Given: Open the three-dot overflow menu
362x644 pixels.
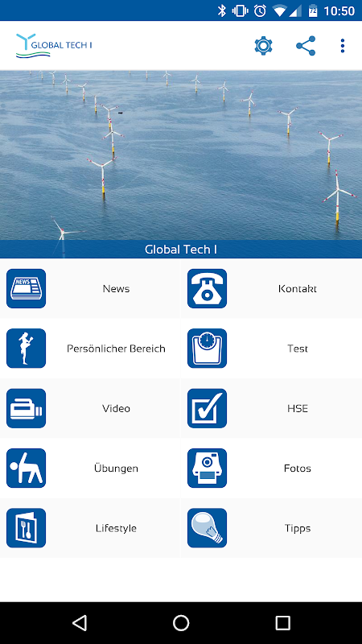Looking at the screenshot, I should (343, 46).
